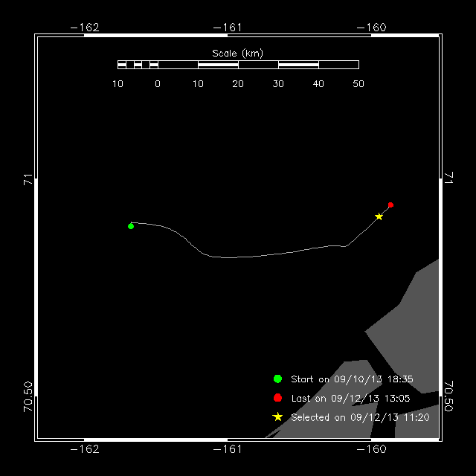Click the 'Scale (km)' title

[x=237, y=53]
